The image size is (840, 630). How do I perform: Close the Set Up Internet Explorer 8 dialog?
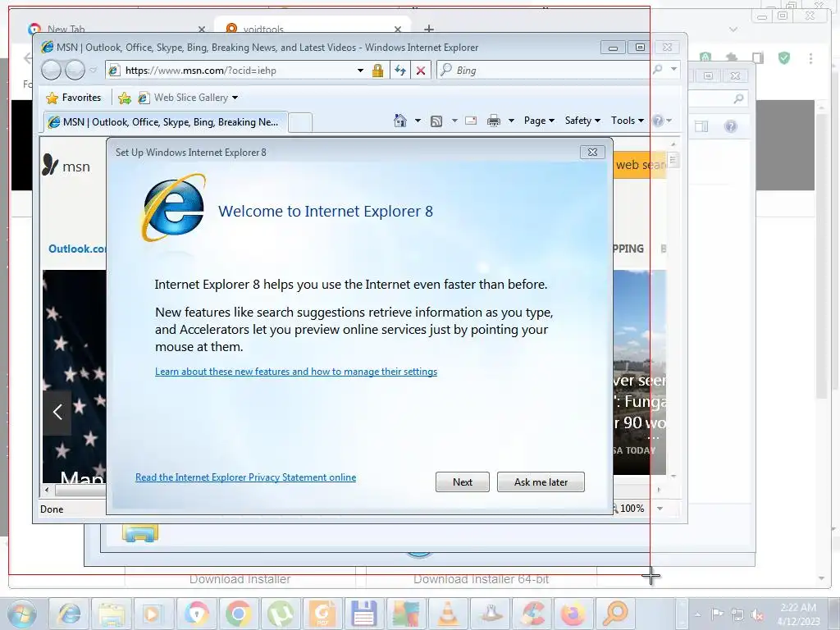pyautogui.click(x=592, y=152)
